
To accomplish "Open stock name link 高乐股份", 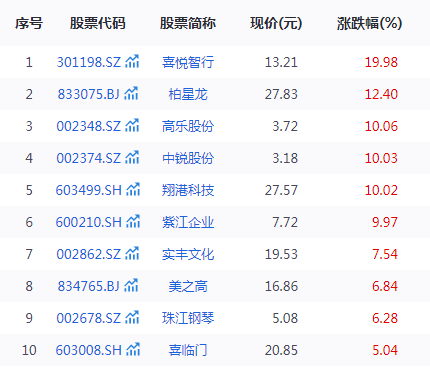I will [188, 126].
